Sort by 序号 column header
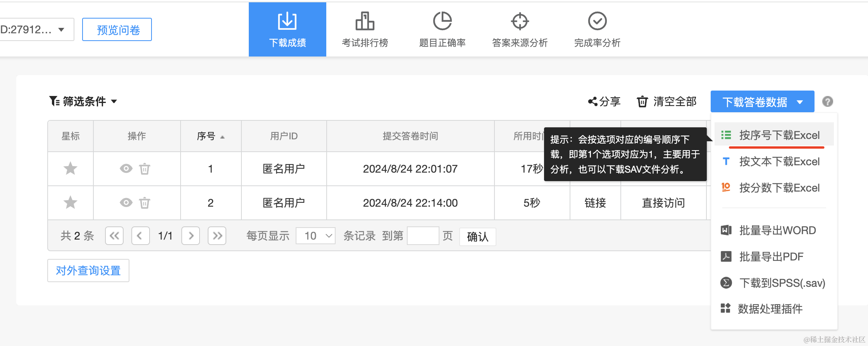This screenshot has height=346, width=868. [x=210, y=136]
